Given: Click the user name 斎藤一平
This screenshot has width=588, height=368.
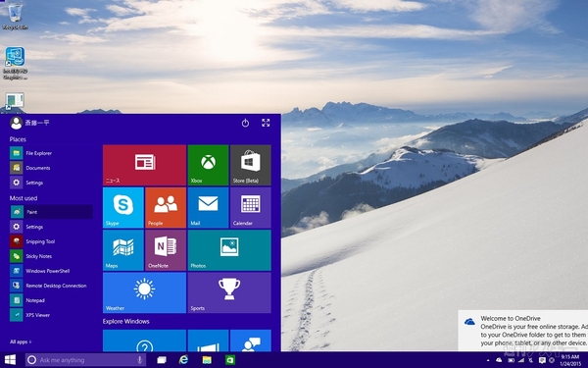Looking at the screenshot, I should [37, 123].
